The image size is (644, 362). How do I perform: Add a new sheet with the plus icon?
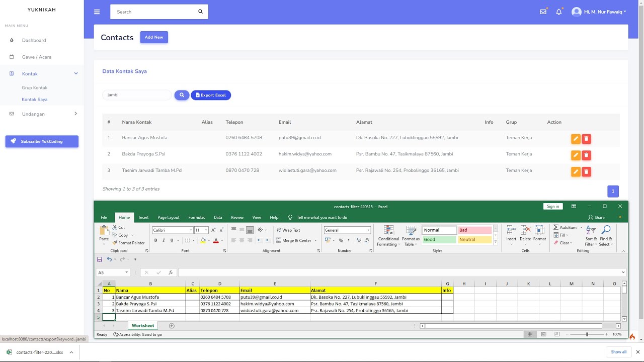click(x=172, y=326)
